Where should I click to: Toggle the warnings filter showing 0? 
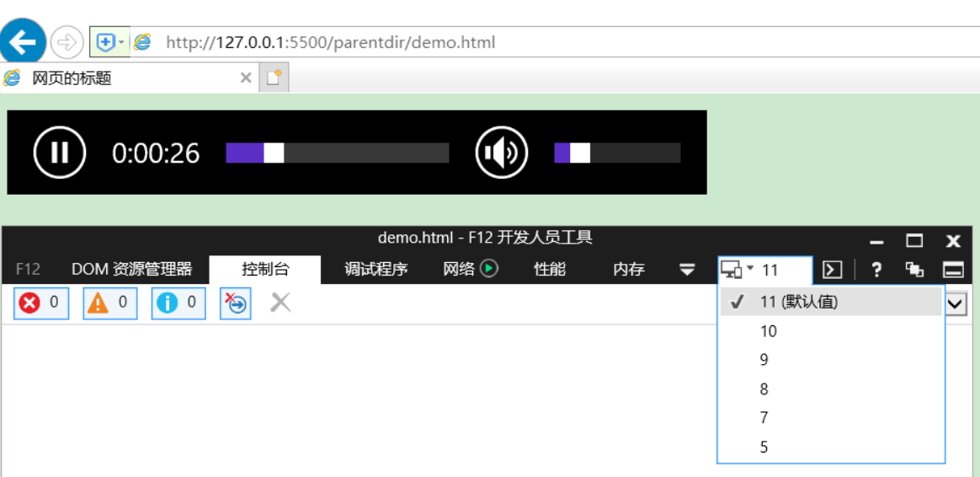[x=110, y=303]
